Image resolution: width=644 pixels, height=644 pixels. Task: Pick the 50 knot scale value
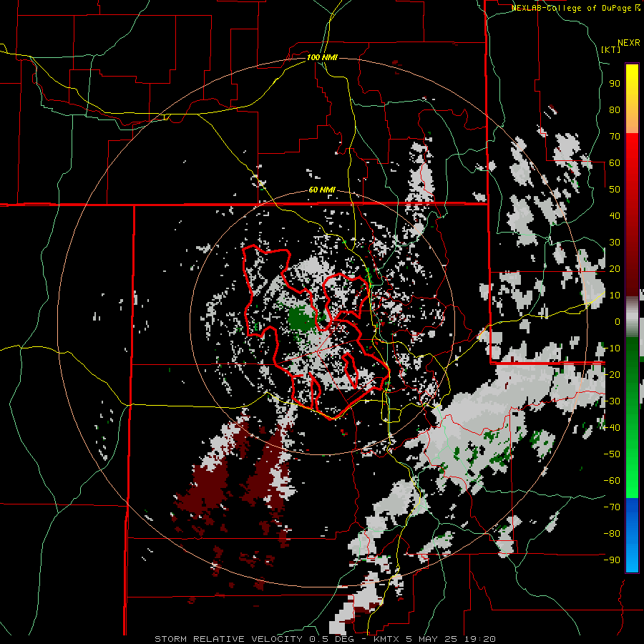tap(615, 190)
